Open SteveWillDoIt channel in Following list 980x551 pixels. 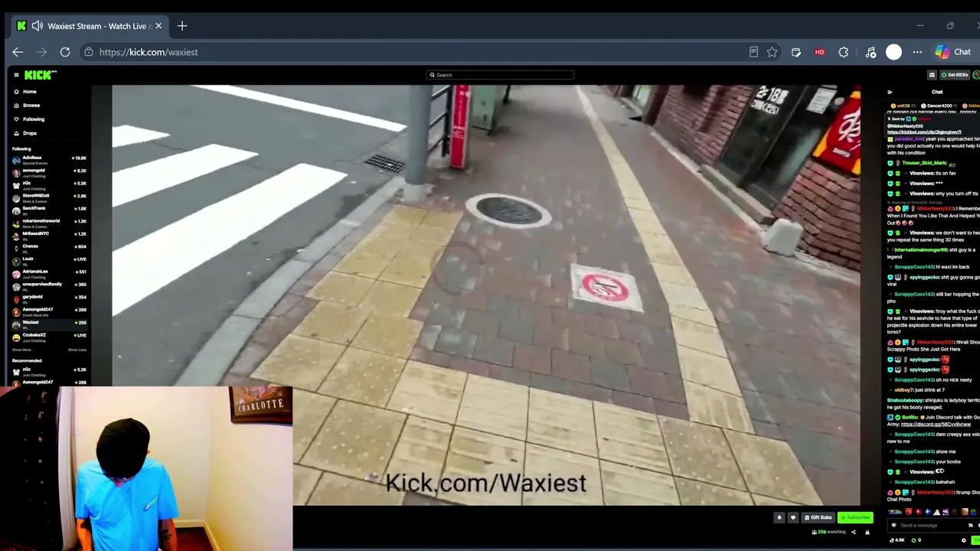point(49,198)
